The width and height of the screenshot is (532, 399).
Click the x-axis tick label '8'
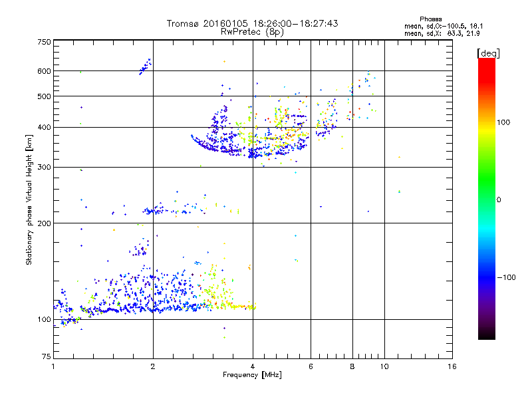click(x=352, y=366)
